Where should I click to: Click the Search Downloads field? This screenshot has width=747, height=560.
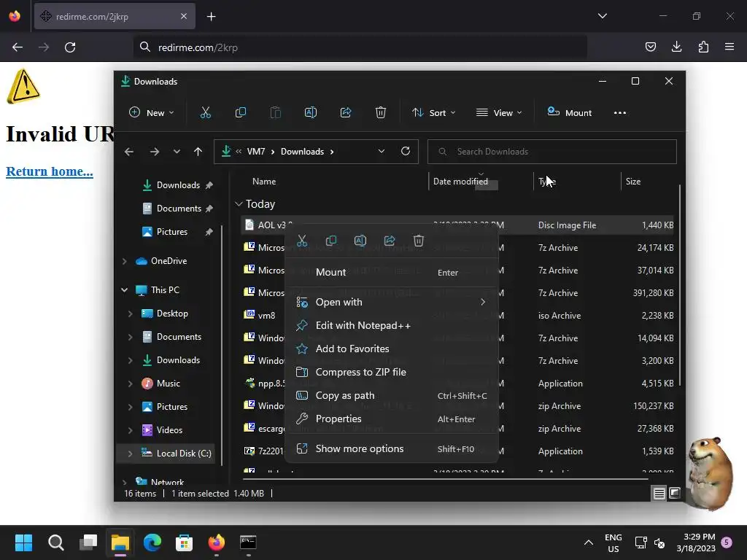pyautogui.click(x=551, y=152)
